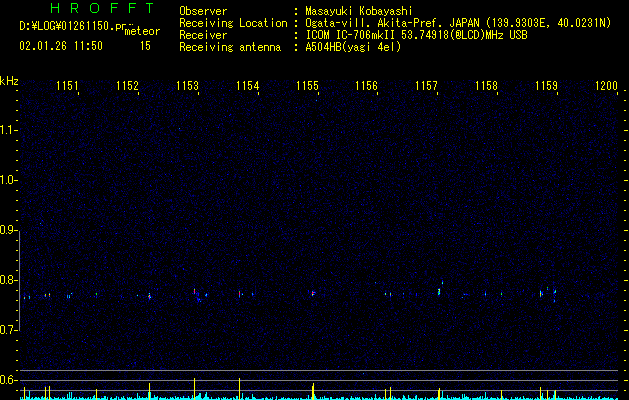Viewport: 629px width, 400px height.
Task: Click the 1155 time axis marker
Action: click(307, 86)
